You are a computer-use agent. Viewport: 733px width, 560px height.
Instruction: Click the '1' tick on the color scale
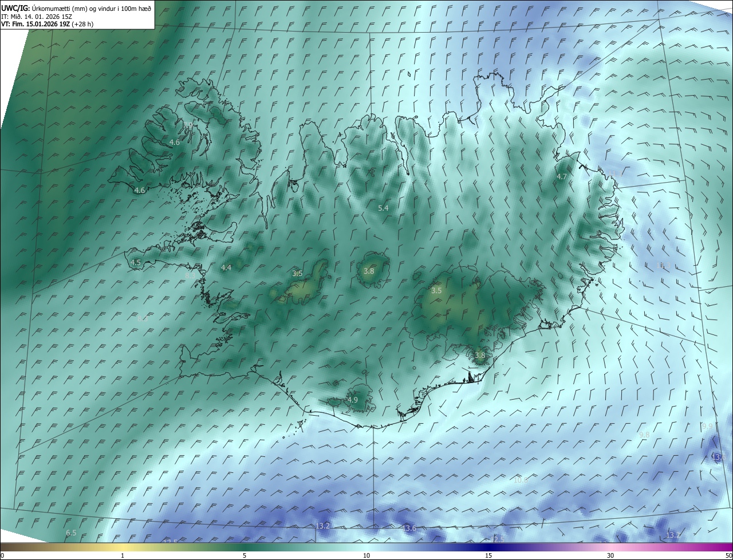[123, 556]
